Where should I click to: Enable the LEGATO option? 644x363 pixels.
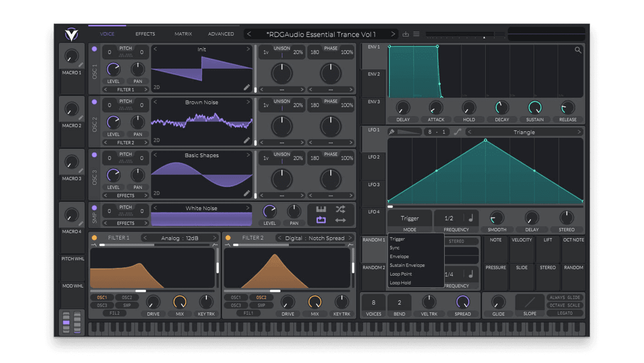click(565, 313)
